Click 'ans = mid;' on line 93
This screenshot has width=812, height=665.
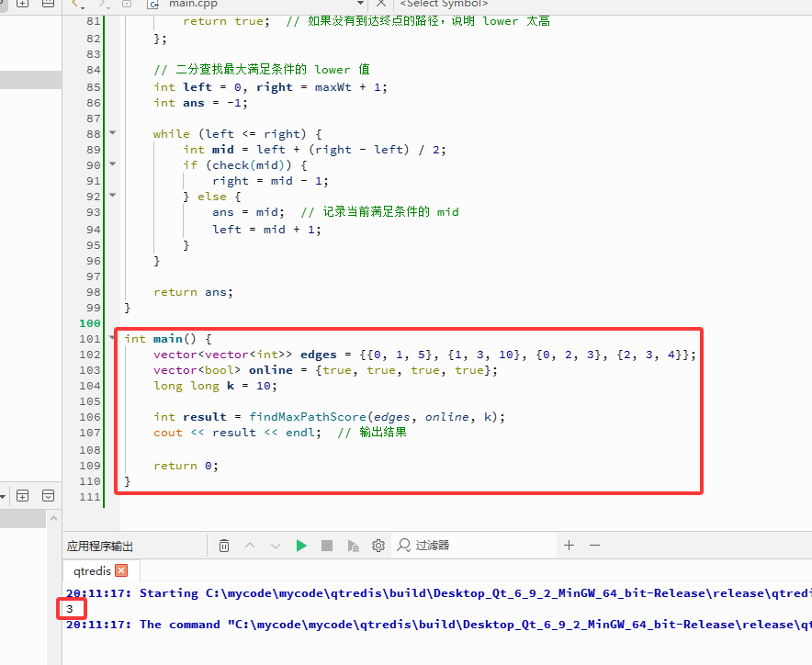[x=248, y=212]
